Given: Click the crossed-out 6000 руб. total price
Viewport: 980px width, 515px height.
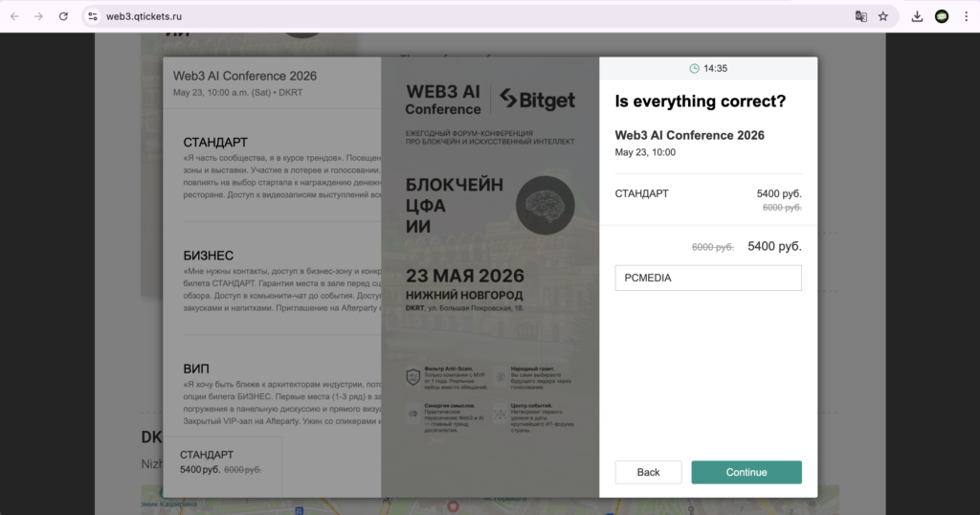Looking at the screenshot, I should click(712, 248).
